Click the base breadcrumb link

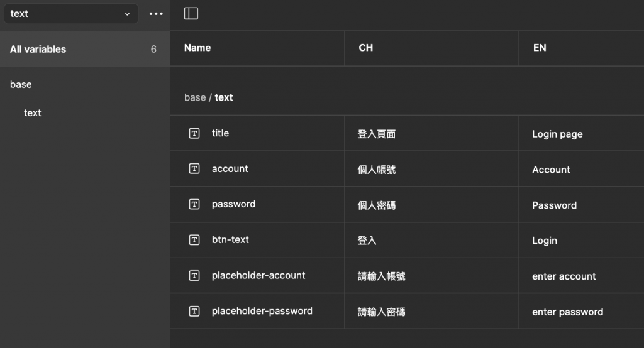[x=194, y=97]
